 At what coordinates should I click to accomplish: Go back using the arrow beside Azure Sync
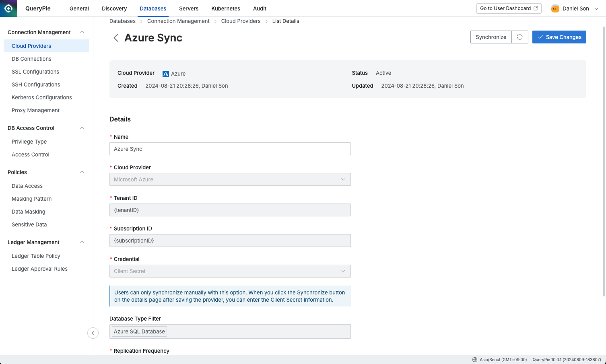[x=116, y=38]
